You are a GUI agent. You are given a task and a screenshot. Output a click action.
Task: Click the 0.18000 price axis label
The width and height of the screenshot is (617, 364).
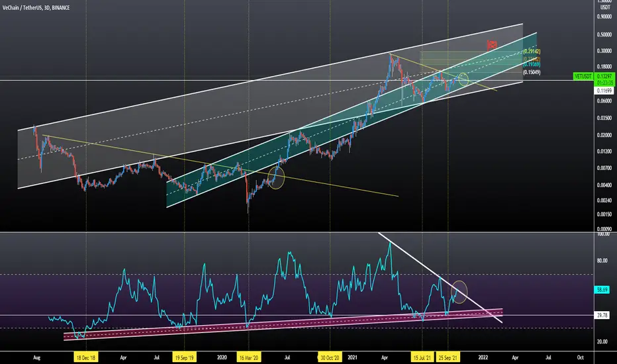point(604,66)
